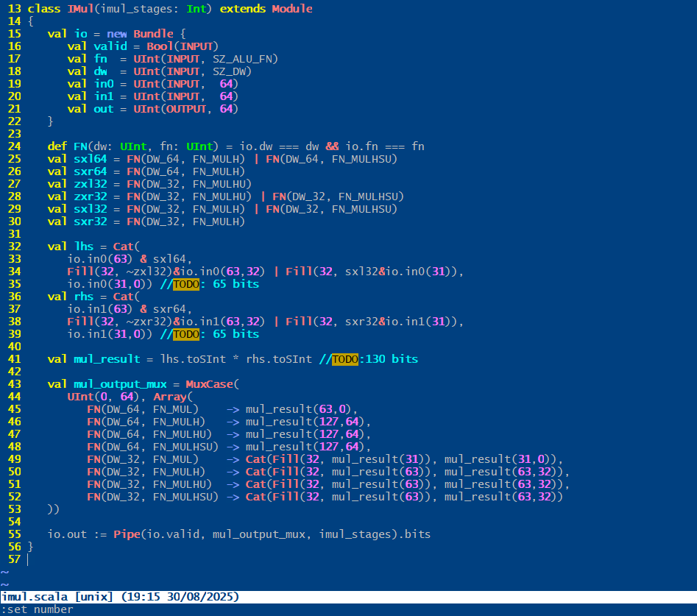The width and height of the screenshot is (697, 616).
Task: Click the date '30/08/2025' in status line
Action: coord(199,596)
